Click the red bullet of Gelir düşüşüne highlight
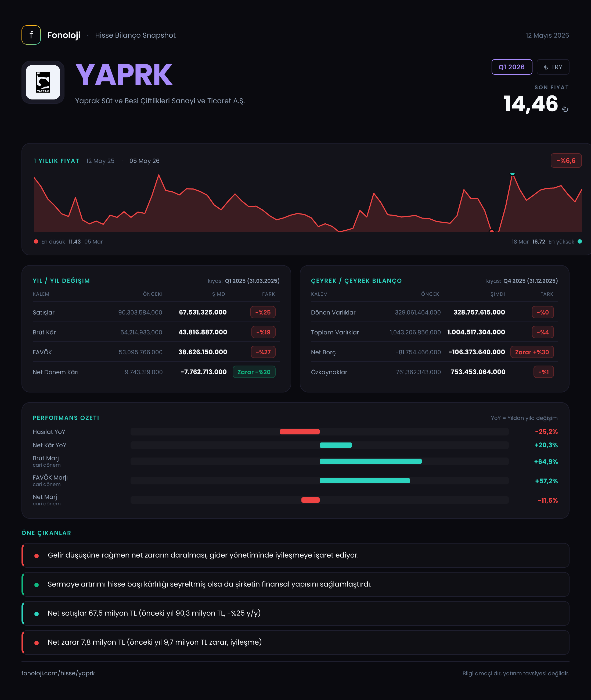Viewport: 591px width, 700px height. pyautogui.click(x=37, y=556)
